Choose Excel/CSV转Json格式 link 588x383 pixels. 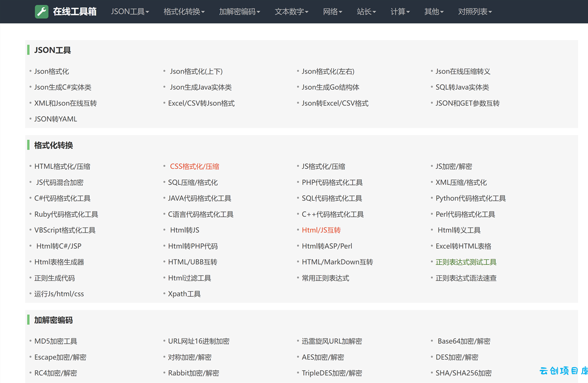201,103
